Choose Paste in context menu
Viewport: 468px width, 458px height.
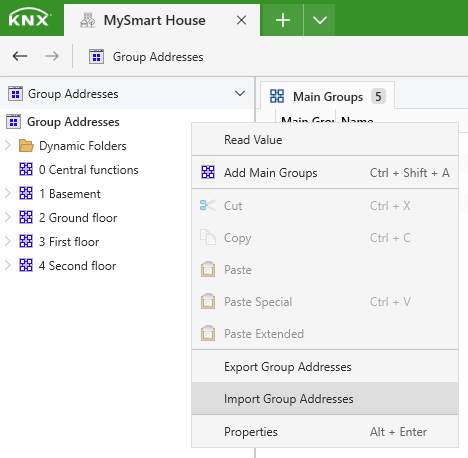(x=325, y=270)
